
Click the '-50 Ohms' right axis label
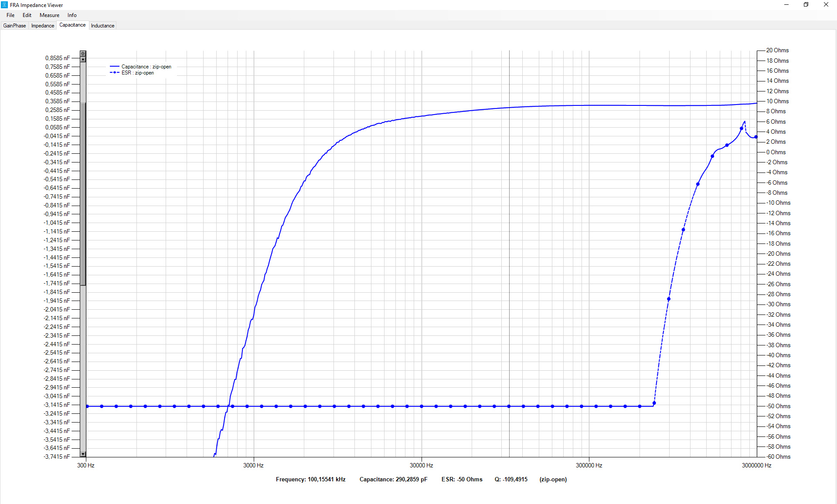point(779,406)
